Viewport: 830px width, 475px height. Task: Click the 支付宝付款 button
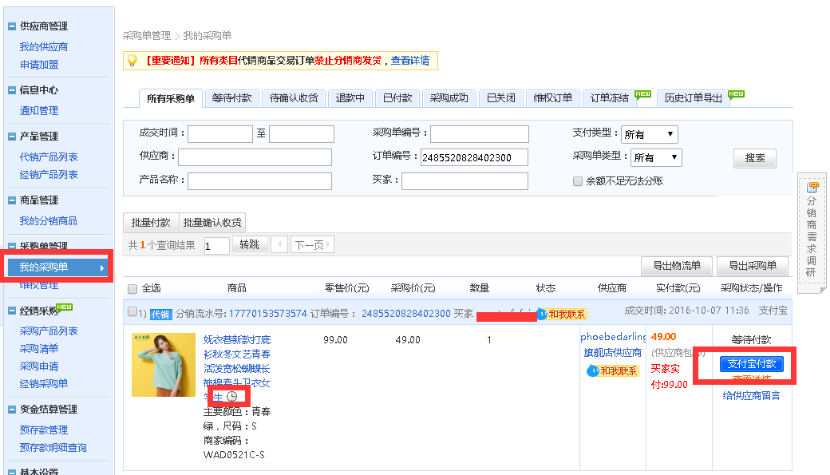coord(754,364)
